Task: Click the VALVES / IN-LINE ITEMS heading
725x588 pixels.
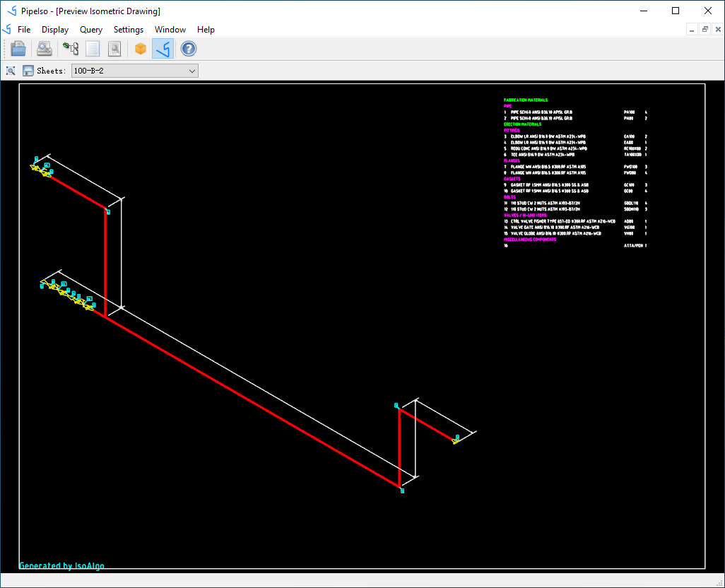Action: (x=525, y=215)
